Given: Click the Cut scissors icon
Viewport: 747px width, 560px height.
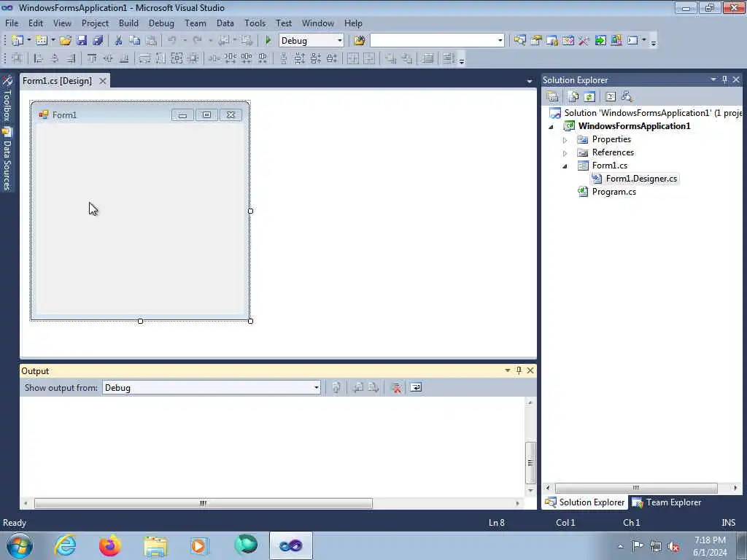Looking at the screenshot, I should (119, 41).
